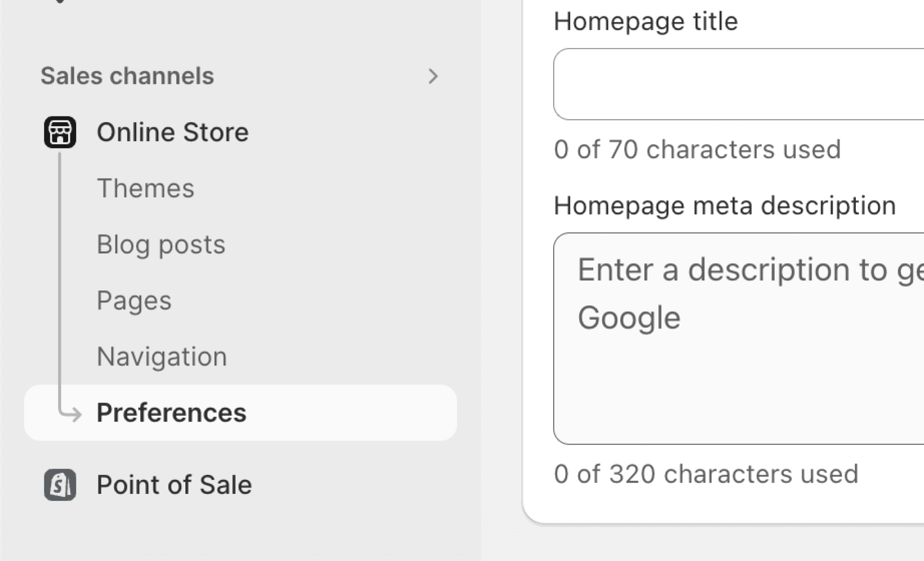Click the Sales channels heading text
The image size is (924, 561).
(127, 76)
